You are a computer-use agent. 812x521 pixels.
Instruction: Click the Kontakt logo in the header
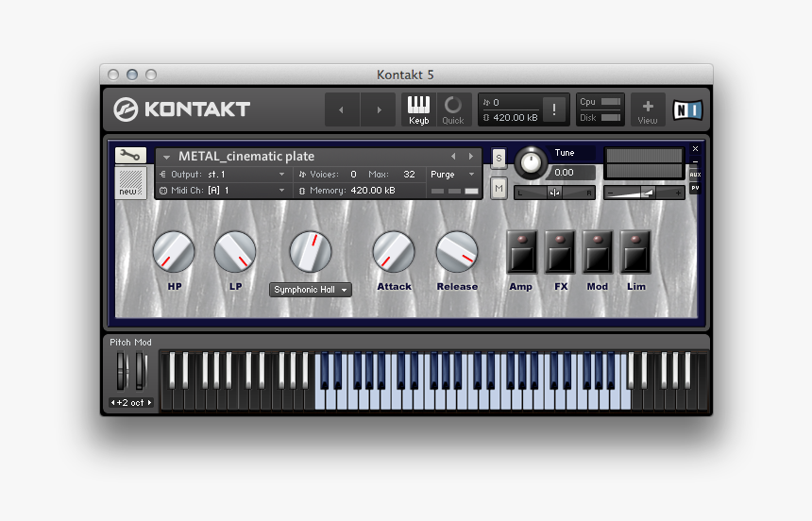coord(182,109)
